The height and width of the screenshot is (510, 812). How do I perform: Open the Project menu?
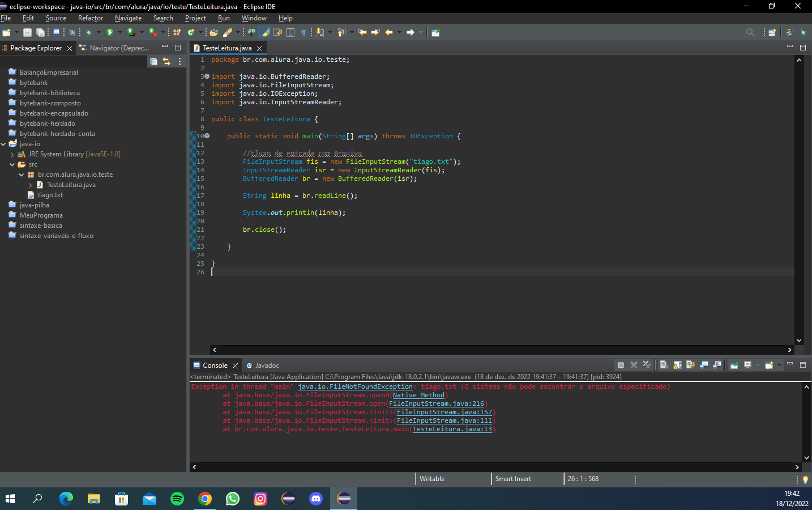point(195,18)
